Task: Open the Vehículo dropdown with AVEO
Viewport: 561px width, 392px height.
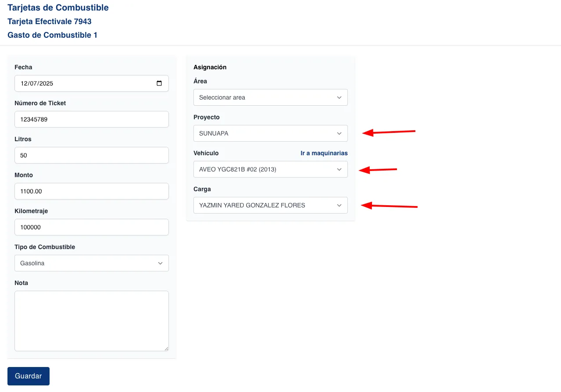Action: [x=270, y=169]
